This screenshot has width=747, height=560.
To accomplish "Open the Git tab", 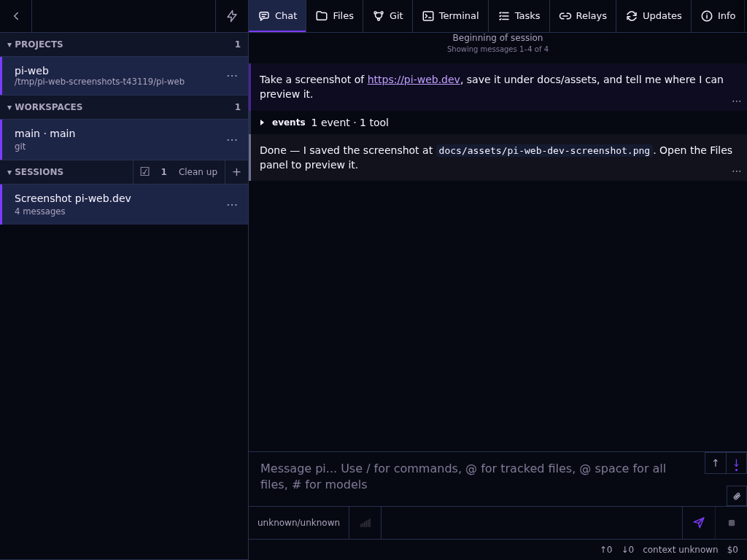I will 388,16.
